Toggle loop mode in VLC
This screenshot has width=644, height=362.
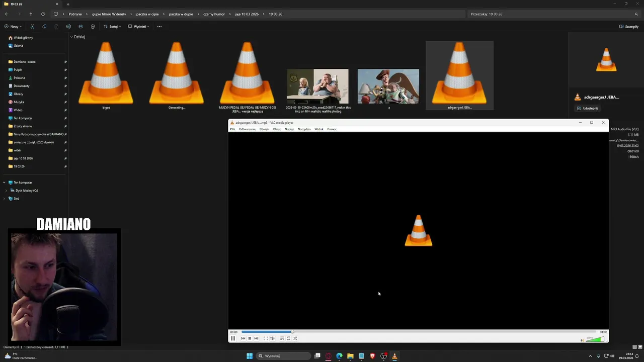click(288, 338)
